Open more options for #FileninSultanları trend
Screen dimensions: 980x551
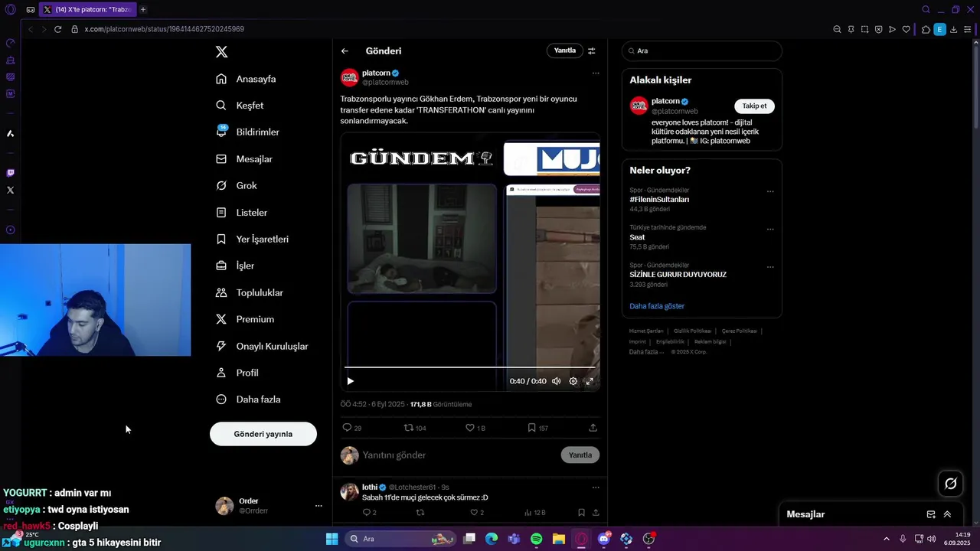[770, 192]
